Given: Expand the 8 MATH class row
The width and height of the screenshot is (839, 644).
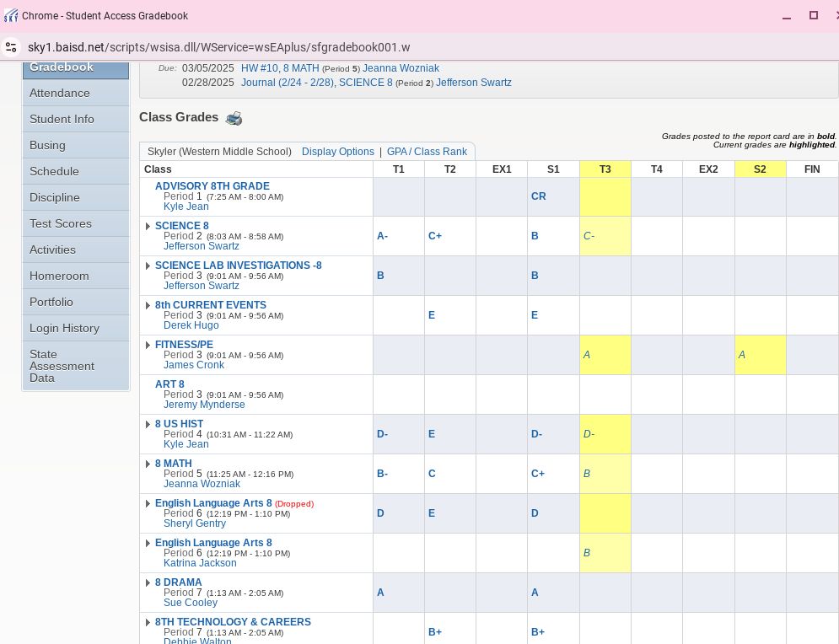Looking at the screenshot, I should [x=148, y=464].
